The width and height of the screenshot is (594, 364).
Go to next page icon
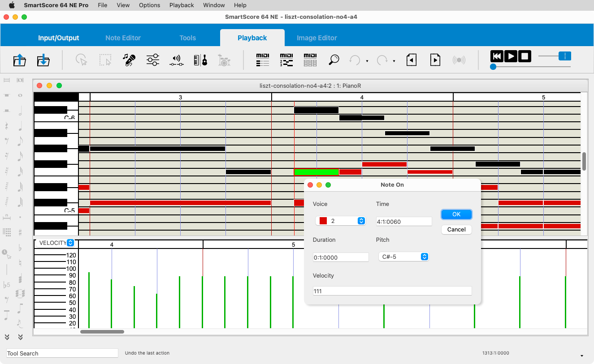coord(435,60)
